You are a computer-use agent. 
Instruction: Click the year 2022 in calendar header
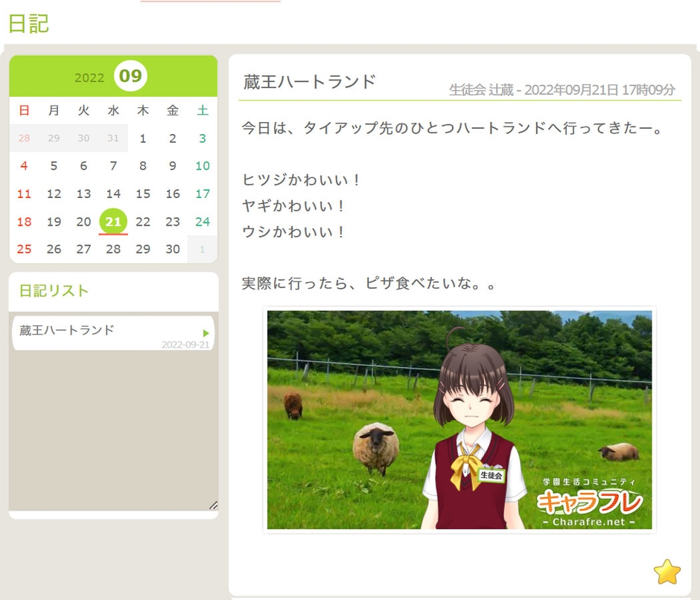89,77
